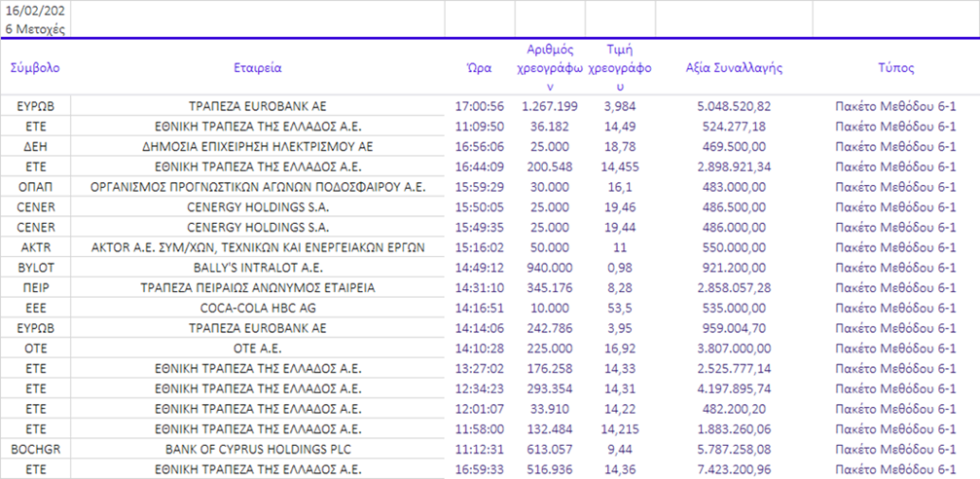Select the Αριθμός χρεογράφων column header
Screen dimensions: 980x479
coord(550,67)
